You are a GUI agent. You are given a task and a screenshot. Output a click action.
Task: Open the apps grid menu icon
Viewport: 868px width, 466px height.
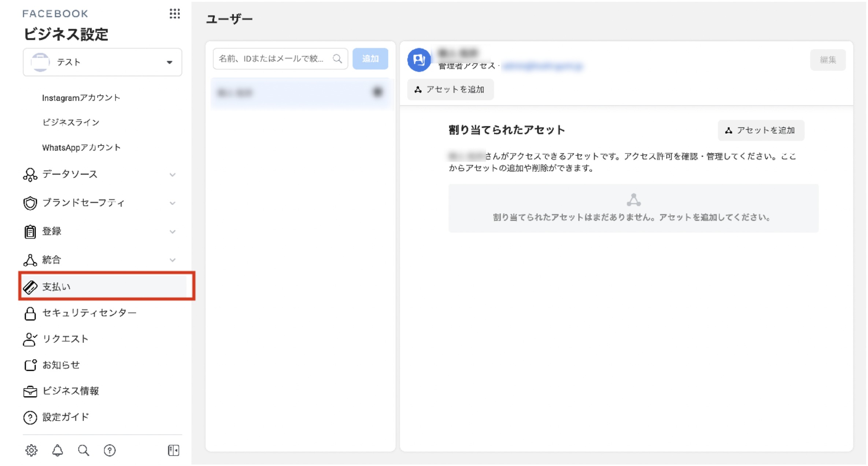pyautogui.click(x=175, y=14)
